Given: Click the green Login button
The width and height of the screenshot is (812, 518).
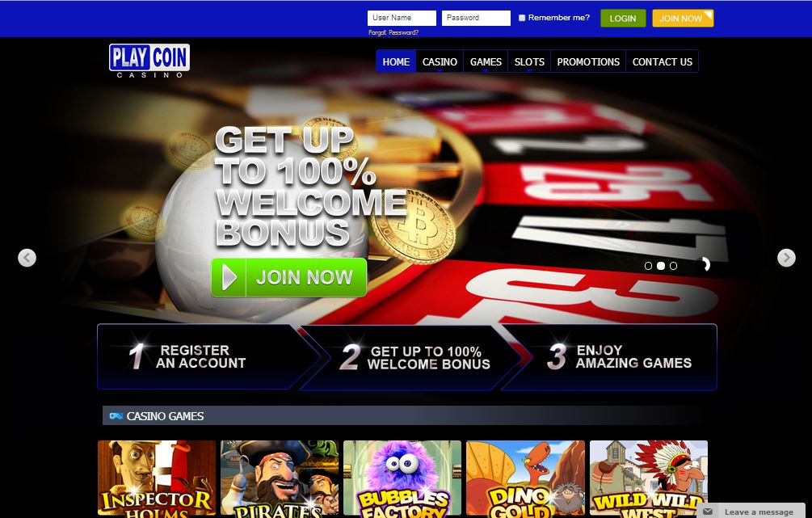Looking at the screenshot, I should click(x=623, y=18).
